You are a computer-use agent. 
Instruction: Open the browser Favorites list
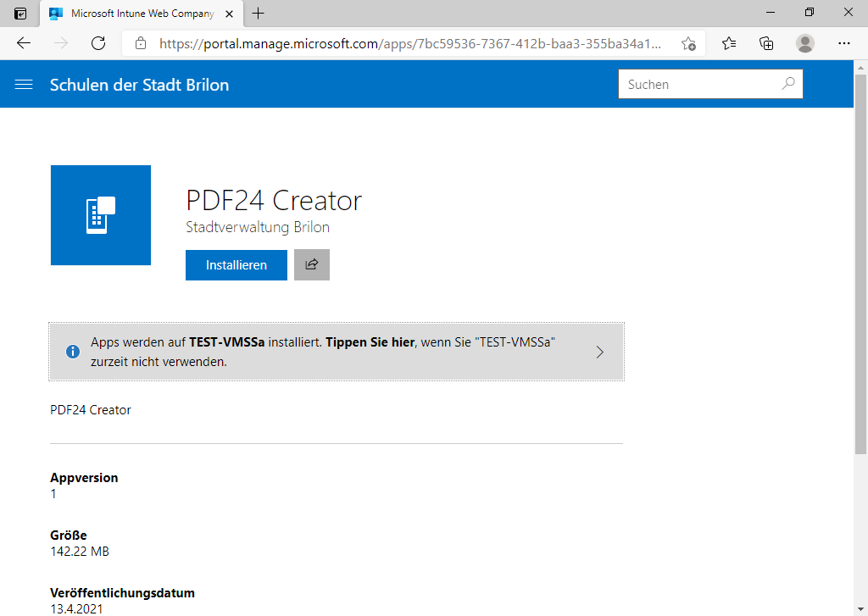pyautogui.click(x=729, y=43)
